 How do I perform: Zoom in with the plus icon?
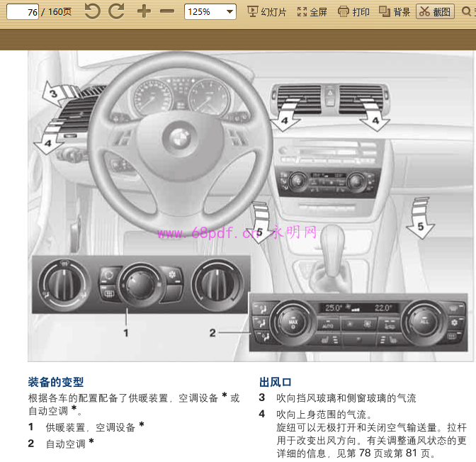pos(144,11)
